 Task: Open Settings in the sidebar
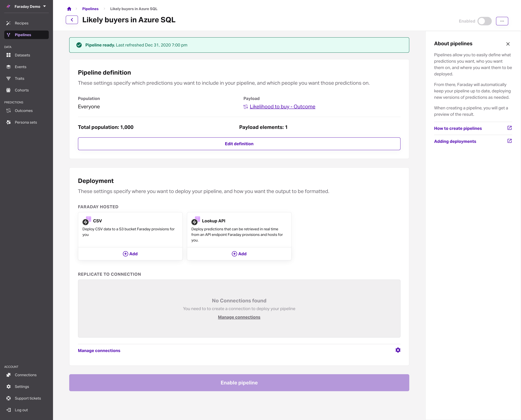26,387
